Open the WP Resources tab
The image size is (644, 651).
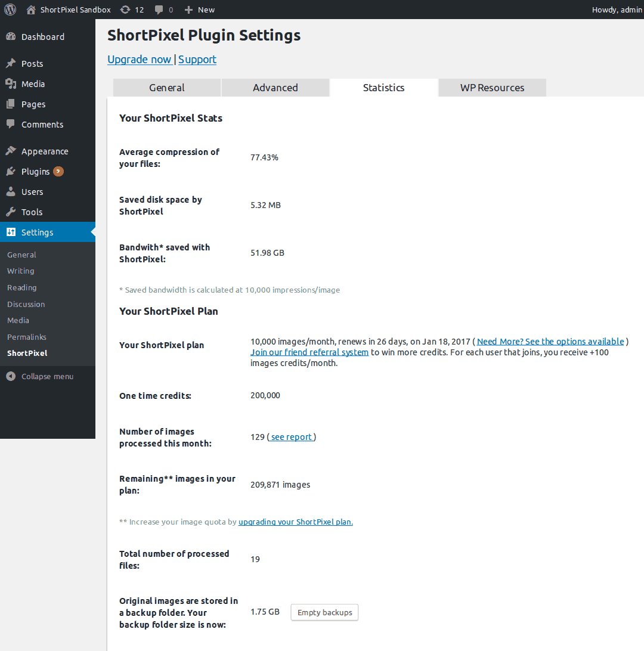(x=492, y=88)
